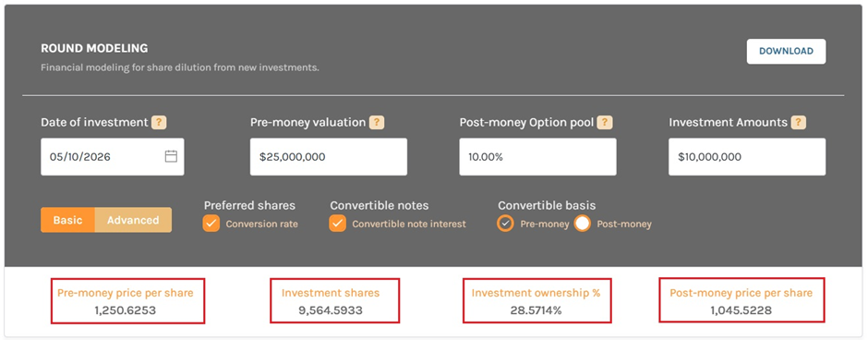868x340 pixels.
Task: Open help icon next to Investment Amounts
Action: point(798,122)
